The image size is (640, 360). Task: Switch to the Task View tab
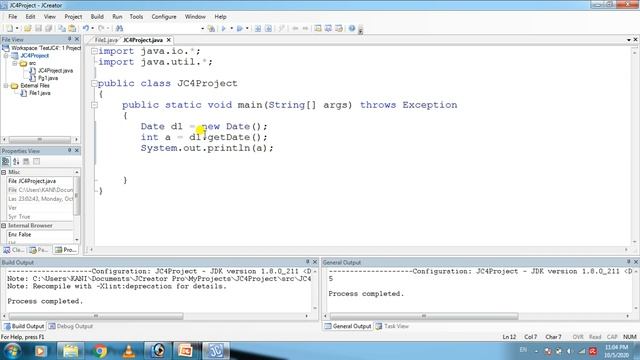(x=392, y=326)
